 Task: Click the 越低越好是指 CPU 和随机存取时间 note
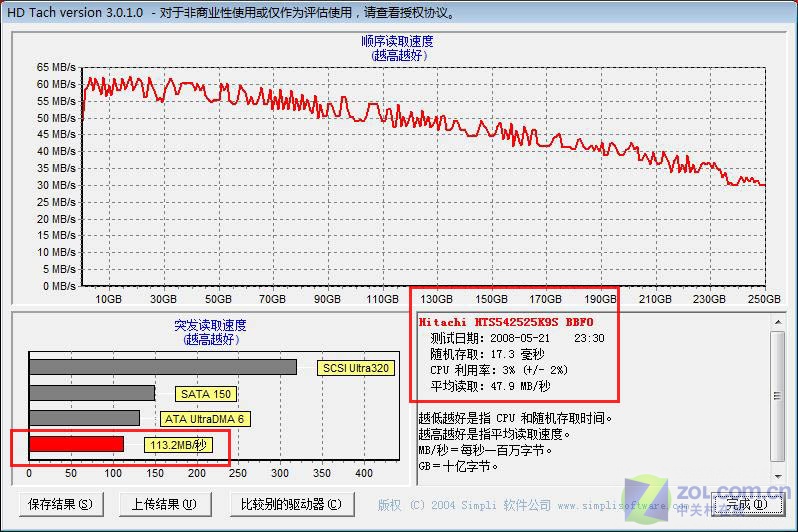point(515,418)
